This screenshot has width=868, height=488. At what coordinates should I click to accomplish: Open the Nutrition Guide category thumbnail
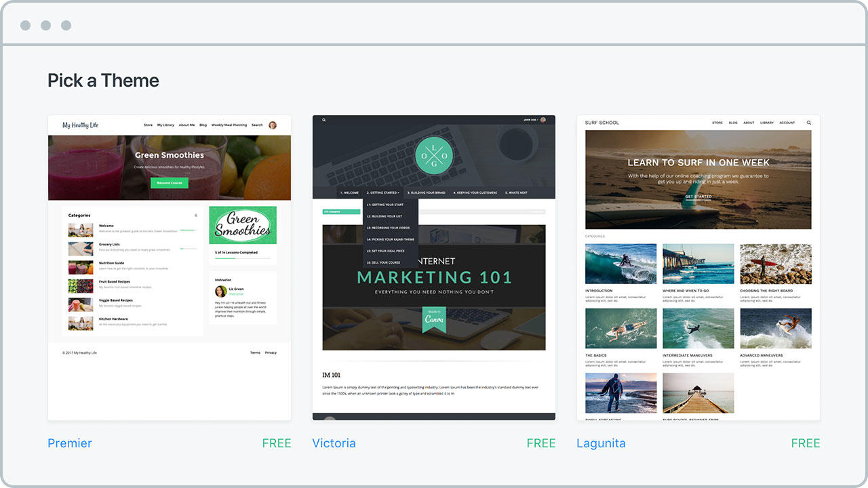pos(81,267)
